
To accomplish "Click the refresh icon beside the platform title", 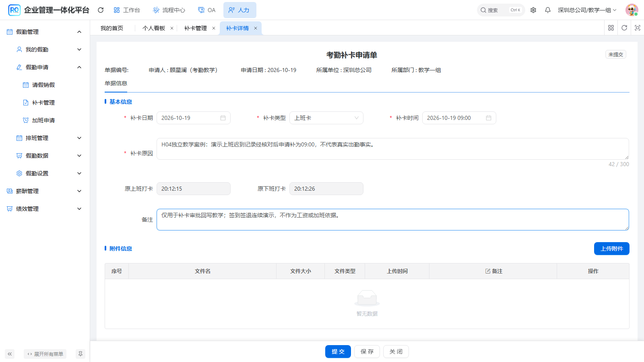I will (x=101, y=10).
